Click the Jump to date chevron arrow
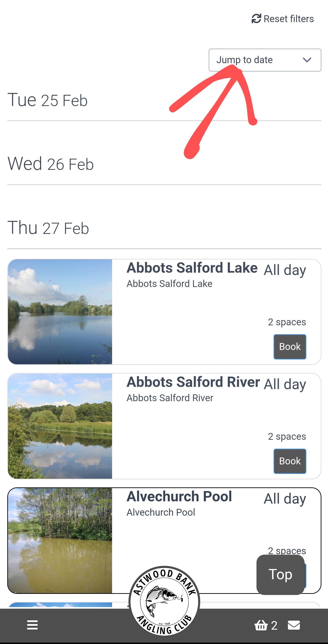 tap(307, 60)
